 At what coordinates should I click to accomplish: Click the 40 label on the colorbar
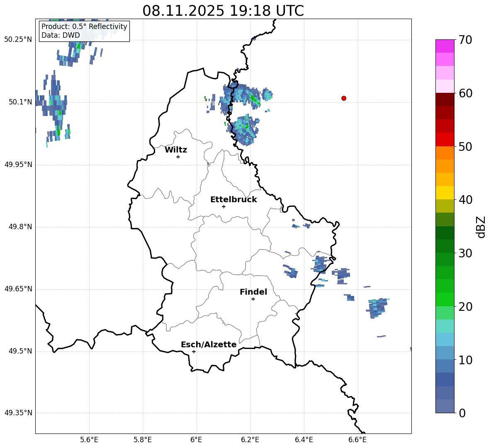point(465,200)
